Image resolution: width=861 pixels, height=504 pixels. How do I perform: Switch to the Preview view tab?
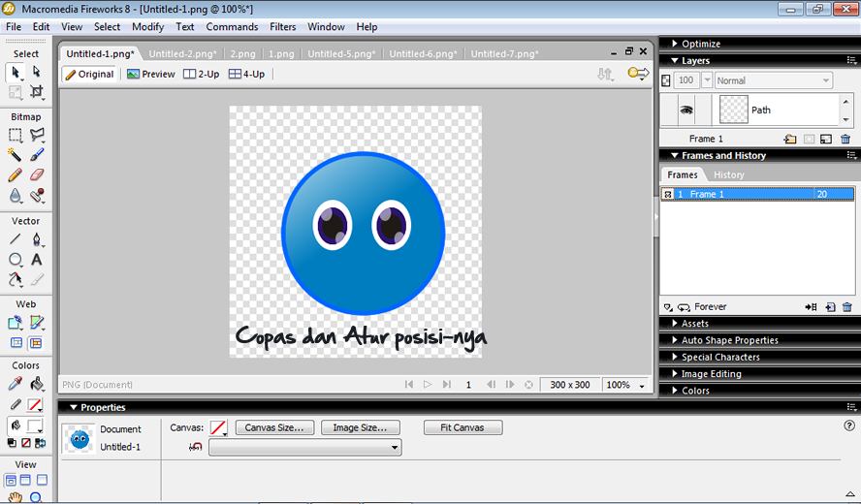pyautogui.click(x=151, y=74)
